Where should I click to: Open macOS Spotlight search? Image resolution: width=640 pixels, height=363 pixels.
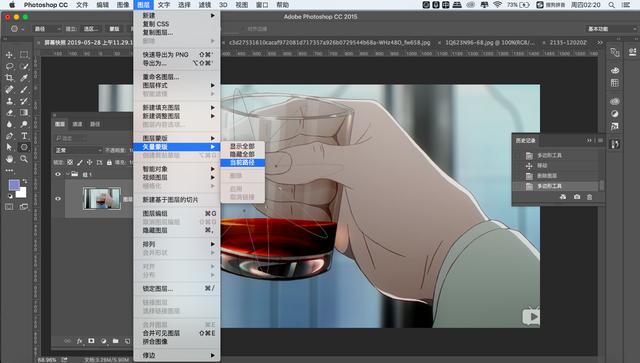pyautogui.click(x=611, y=5)
